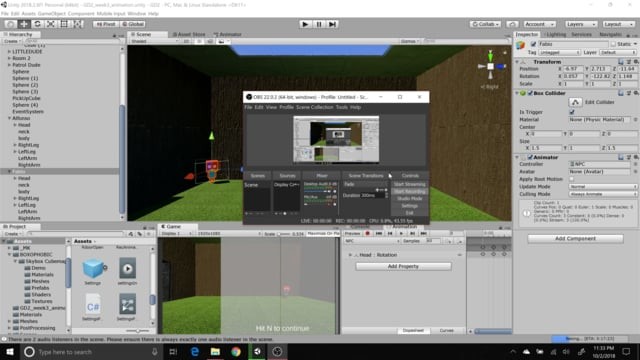Click the scene orientation gizmo
640x360 pixels.
click(491, 66)
